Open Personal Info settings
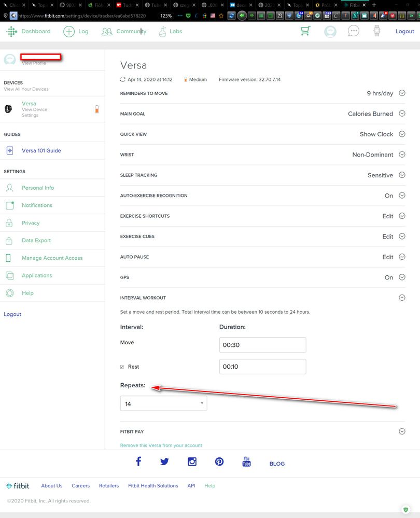 (38, 188)
